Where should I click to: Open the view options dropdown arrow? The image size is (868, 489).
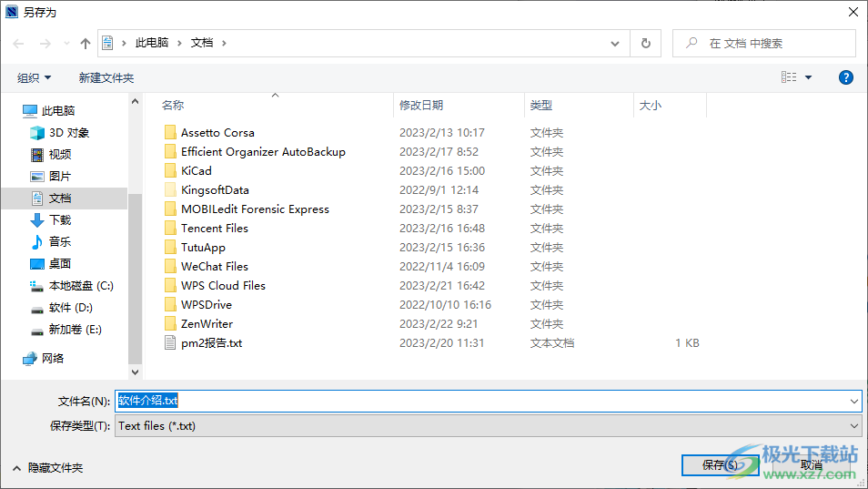point(808,77)
